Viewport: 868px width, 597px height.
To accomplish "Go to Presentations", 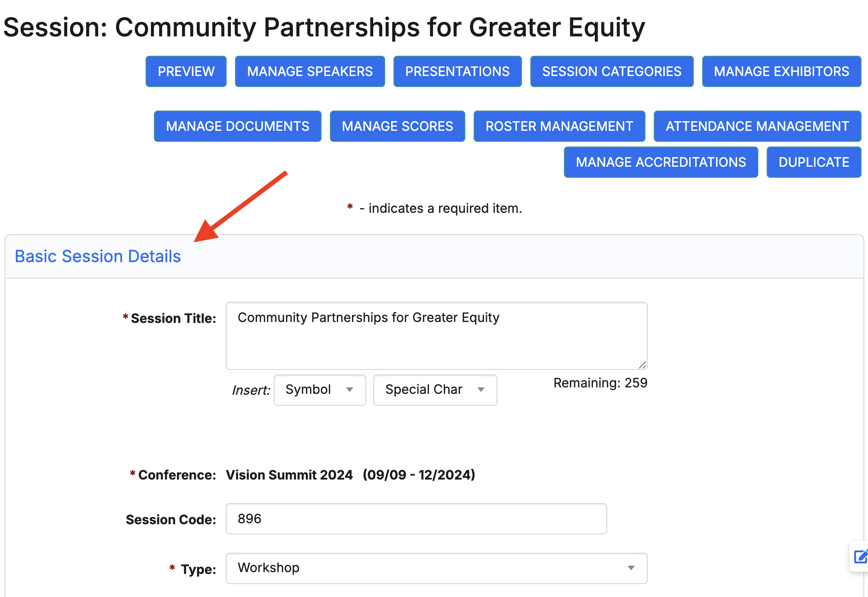I will point(457,71).
